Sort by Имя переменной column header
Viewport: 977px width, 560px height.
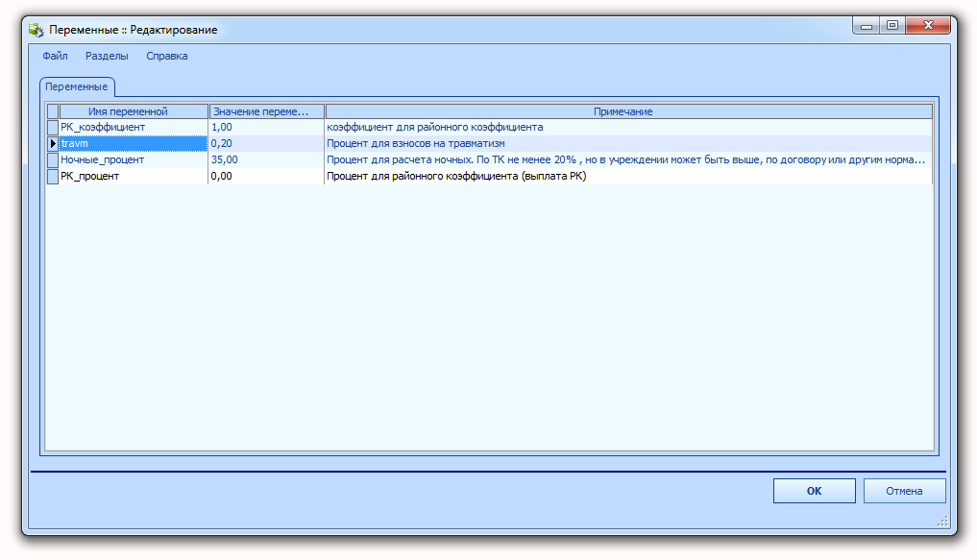click(134, 111)
